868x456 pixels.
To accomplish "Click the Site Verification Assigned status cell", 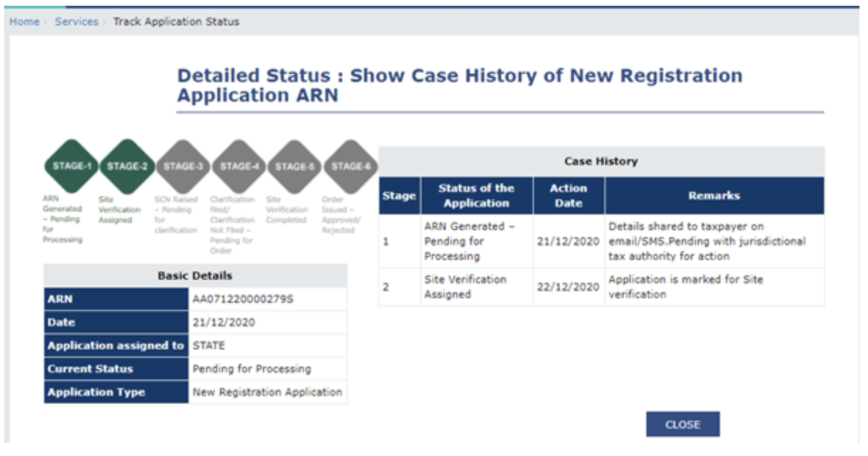I will [466, 287].
